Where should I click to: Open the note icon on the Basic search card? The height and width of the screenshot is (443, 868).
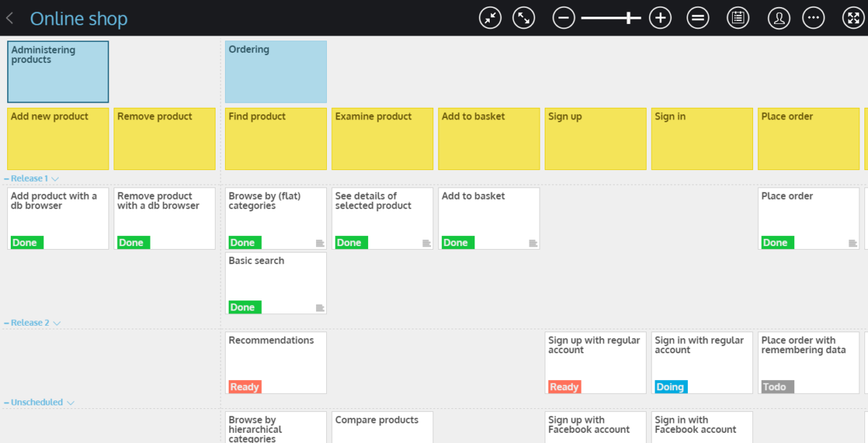(x=320, y=307)
